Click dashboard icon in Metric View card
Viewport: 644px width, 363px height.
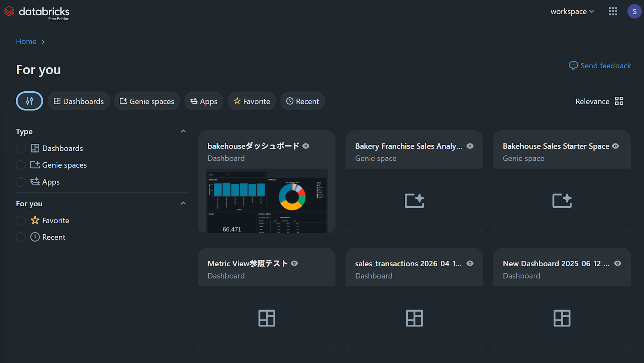267,318
